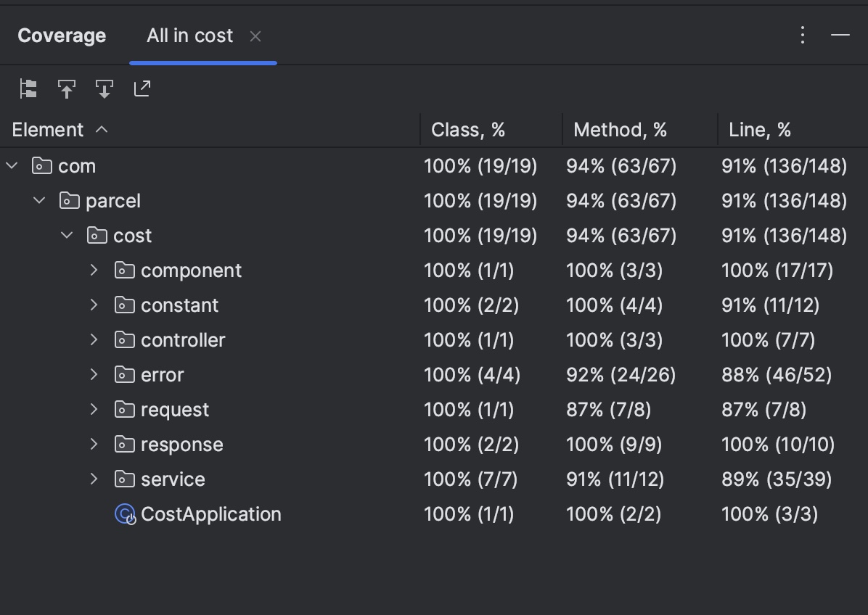The height and width of the screenshot is (615, 868).
Task: Collapse the parcel package node
Action: pyautogui.click(x=40, y=201)
